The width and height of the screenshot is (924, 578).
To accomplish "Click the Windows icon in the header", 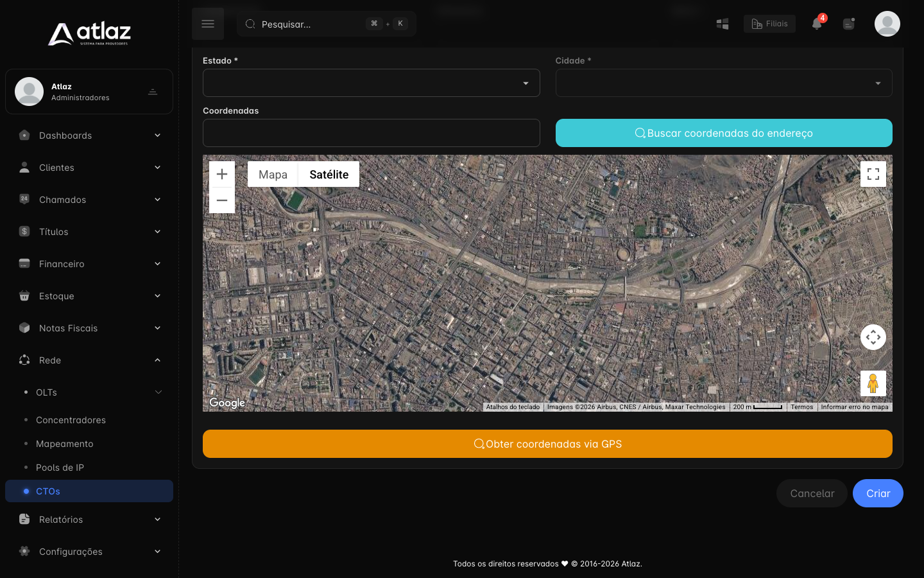I will (723, 24).
